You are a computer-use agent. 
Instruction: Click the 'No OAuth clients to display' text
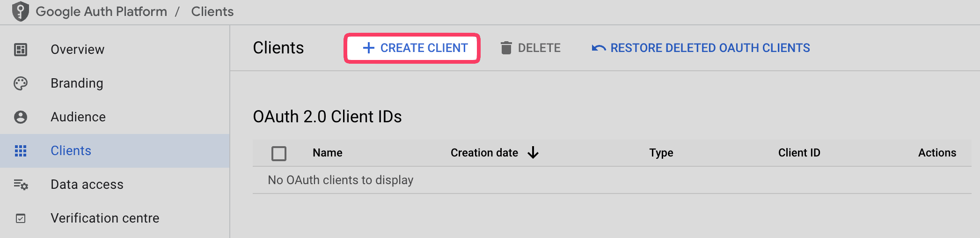[x=341, y=180]
